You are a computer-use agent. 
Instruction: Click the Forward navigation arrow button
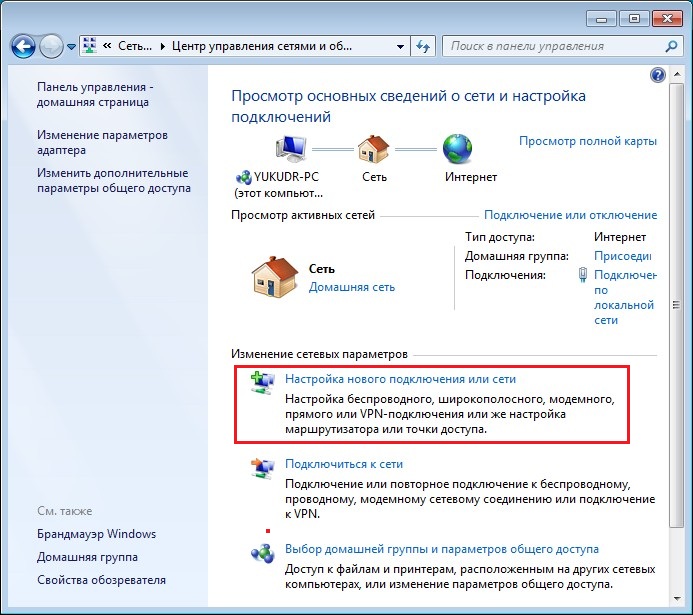[x=51, y=46]
